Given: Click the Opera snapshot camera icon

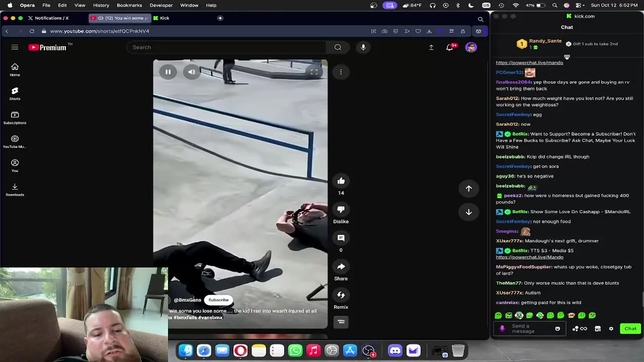Looking at the screenshot, I should point(384,31).
